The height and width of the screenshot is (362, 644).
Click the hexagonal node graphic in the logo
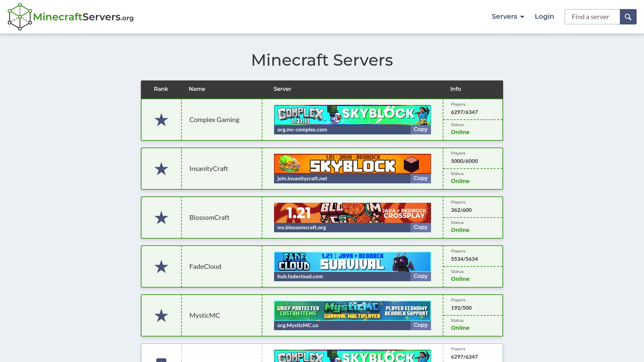[19, 16]
